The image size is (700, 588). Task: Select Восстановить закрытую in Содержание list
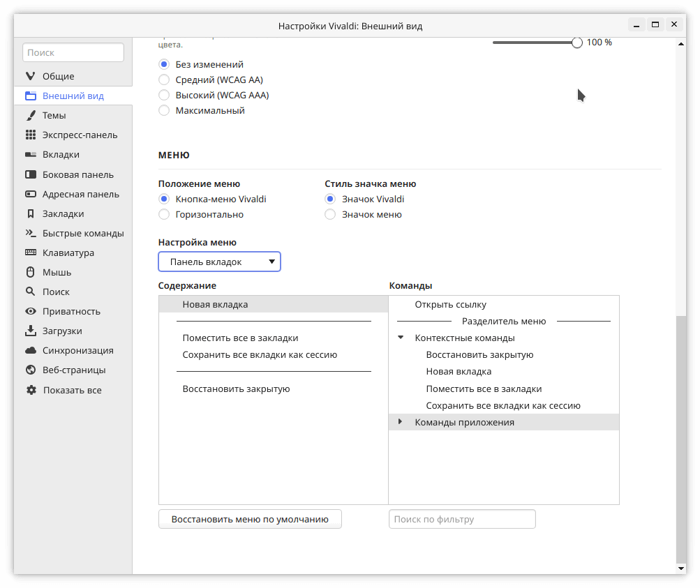coord(273,389)
